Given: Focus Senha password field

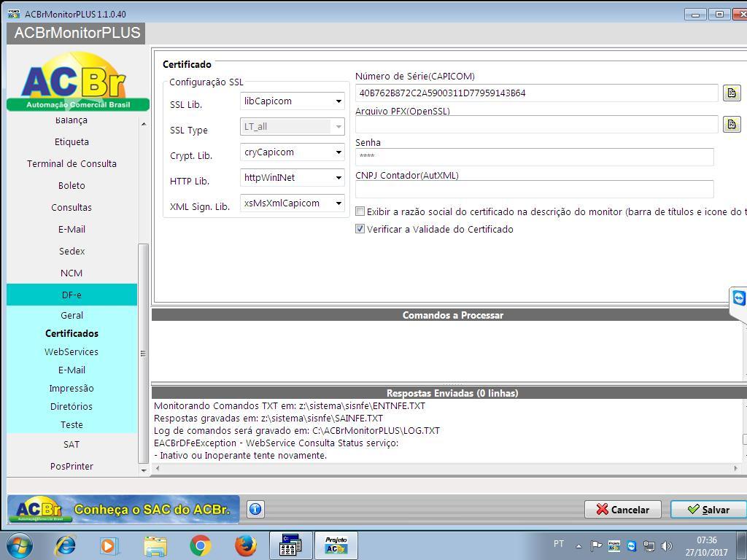Looking at the screenshot, I should [535, 157].
